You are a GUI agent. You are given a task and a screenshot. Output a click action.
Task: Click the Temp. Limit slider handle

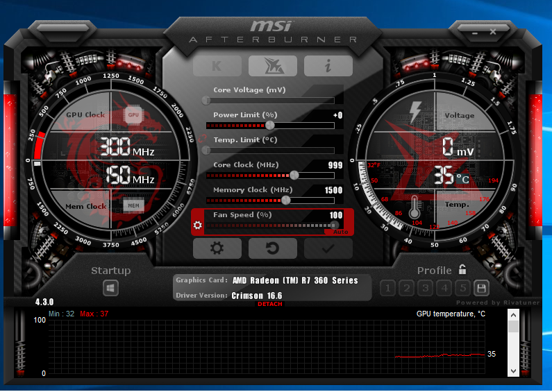pos(206,151)
